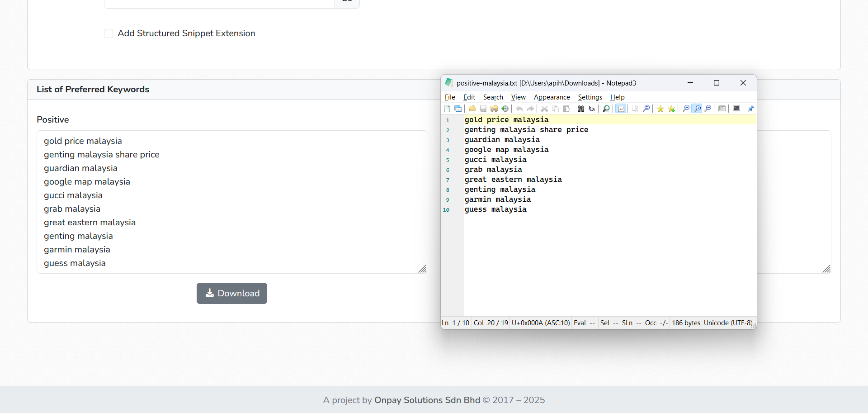This screenshot has width=868, height=413.
Task: Click line 5 "gucci malaysia" in Notepad3
Action: pyautogui.click(x=495, y=160)
